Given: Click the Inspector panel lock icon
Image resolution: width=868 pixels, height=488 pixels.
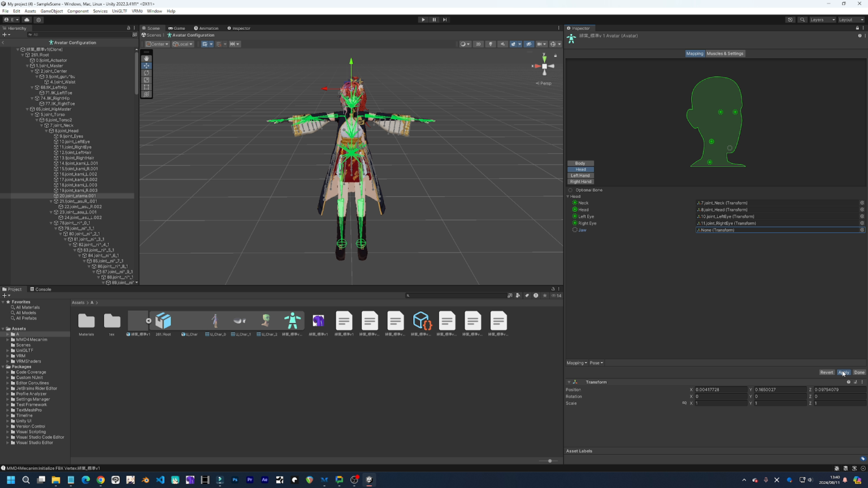Looking at the screenshot, I should (x=857, y=28).
